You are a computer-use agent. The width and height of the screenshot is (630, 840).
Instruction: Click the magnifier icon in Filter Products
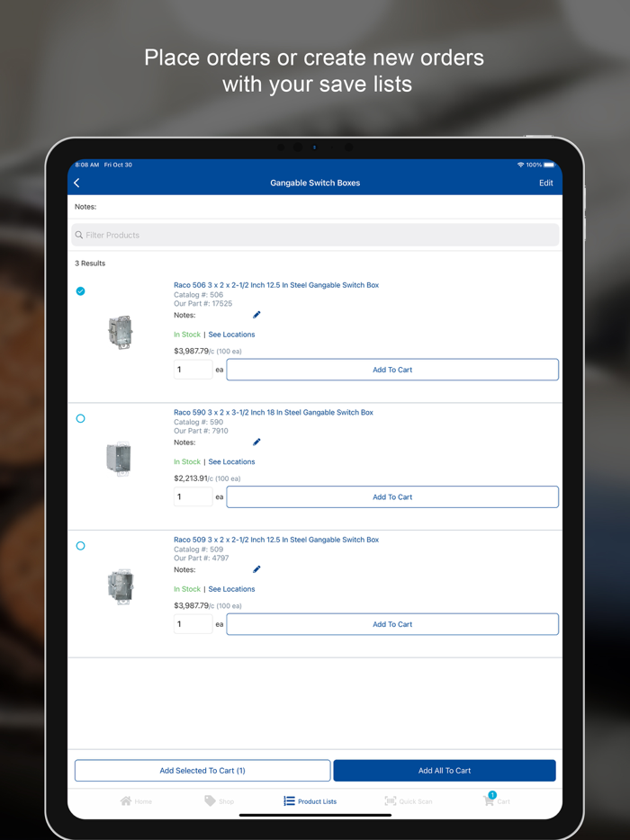coord(79,235)
